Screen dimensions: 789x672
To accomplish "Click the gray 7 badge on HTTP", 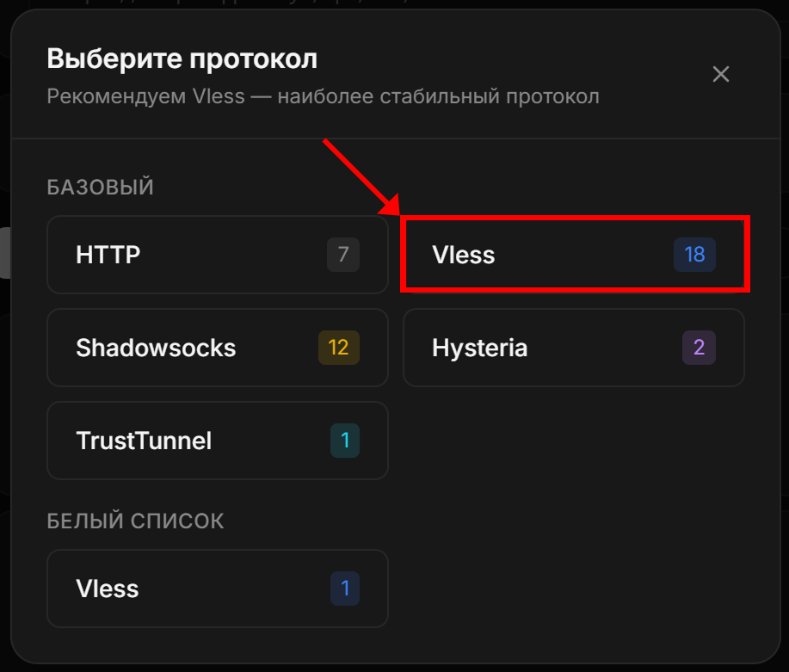I will point(343,255).
